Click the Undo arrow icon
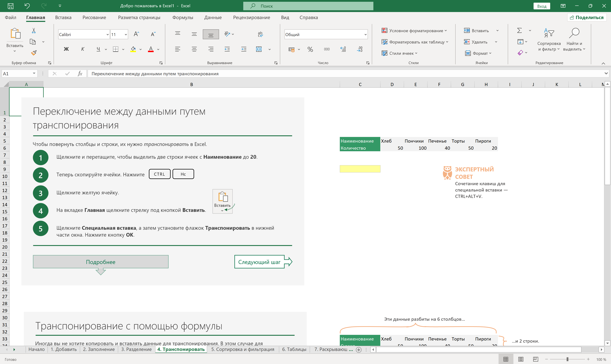 27,6
